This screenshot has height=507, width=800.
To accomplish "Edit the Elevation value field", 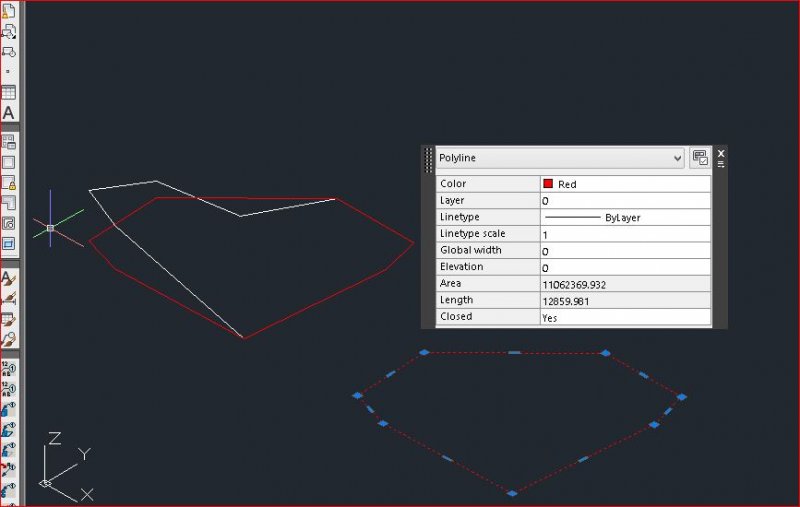I will tap(626, 267).
